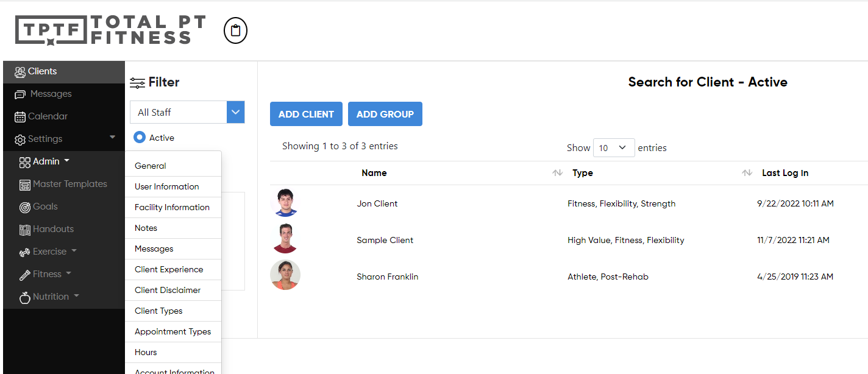The image size is (868, 374).
Task: Go to Messages in sidebar
Action: [x=64, y=94]
